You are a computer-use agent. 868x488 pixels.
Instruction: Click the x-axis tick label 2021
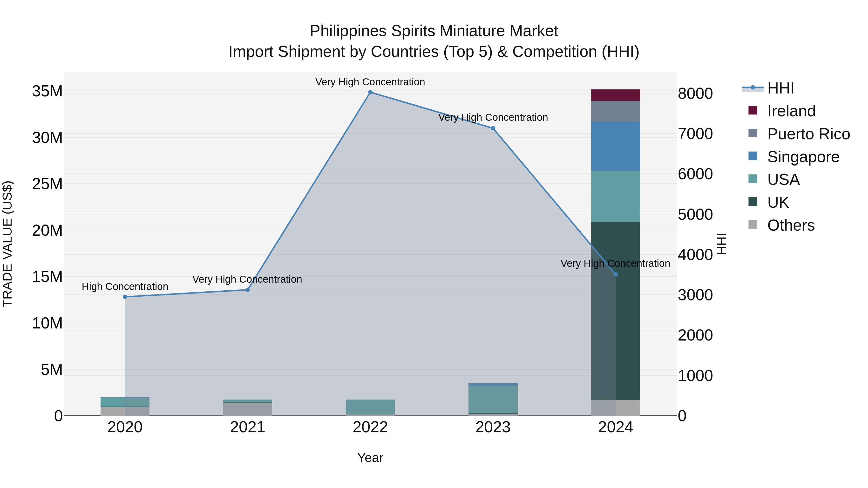248,427
